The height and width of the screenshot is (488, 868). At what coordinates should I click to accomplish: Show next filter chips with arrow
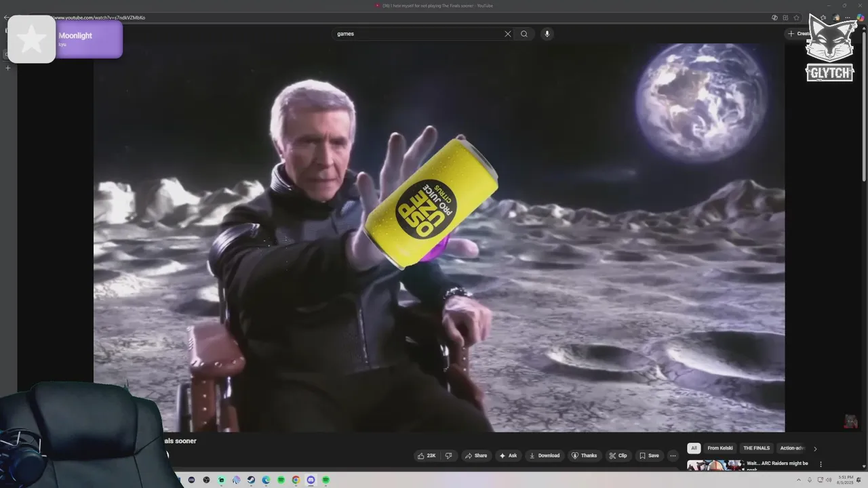pyautogui.click(x=815, y=449)
